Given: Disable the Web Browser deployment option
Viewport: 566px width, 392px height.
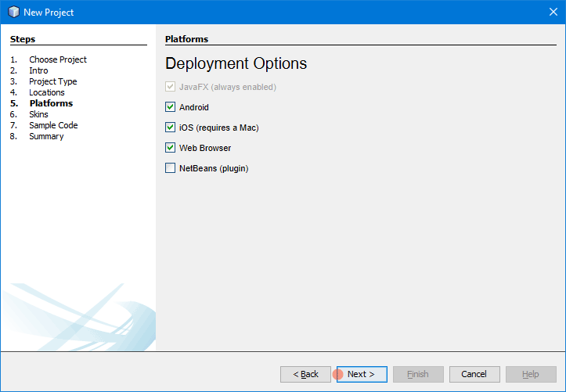Looking at the screenshot, I should click(170, 148).
